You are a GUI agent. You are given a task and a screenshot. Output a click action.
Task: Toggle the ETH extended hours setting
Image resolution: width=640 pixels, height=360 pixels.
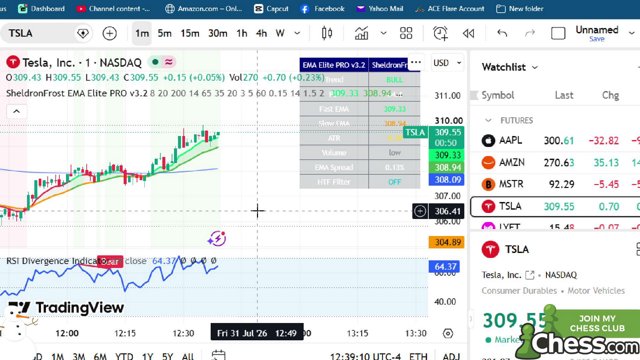(418, 356)
